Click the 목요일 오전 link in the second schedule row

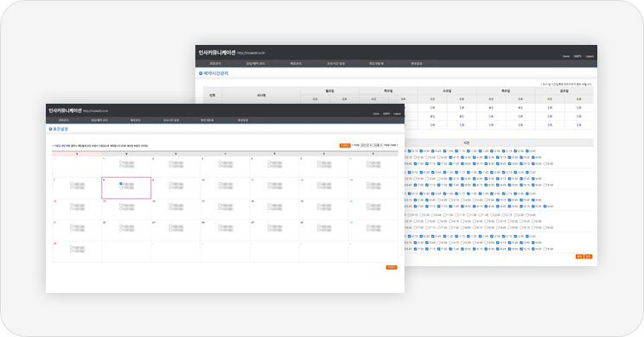pos(491,116)
